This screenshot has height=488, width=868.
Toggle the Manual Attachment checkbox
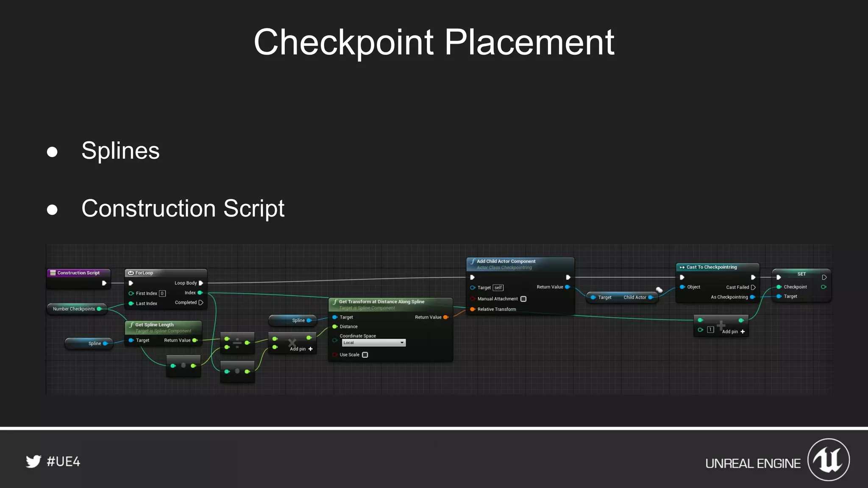[523, 299]
